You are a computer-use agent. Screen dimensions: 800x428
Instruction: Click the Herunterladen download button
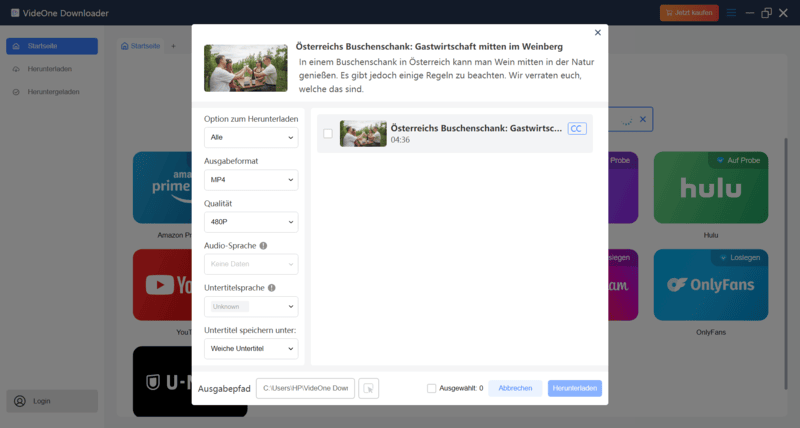click(575, 388)
